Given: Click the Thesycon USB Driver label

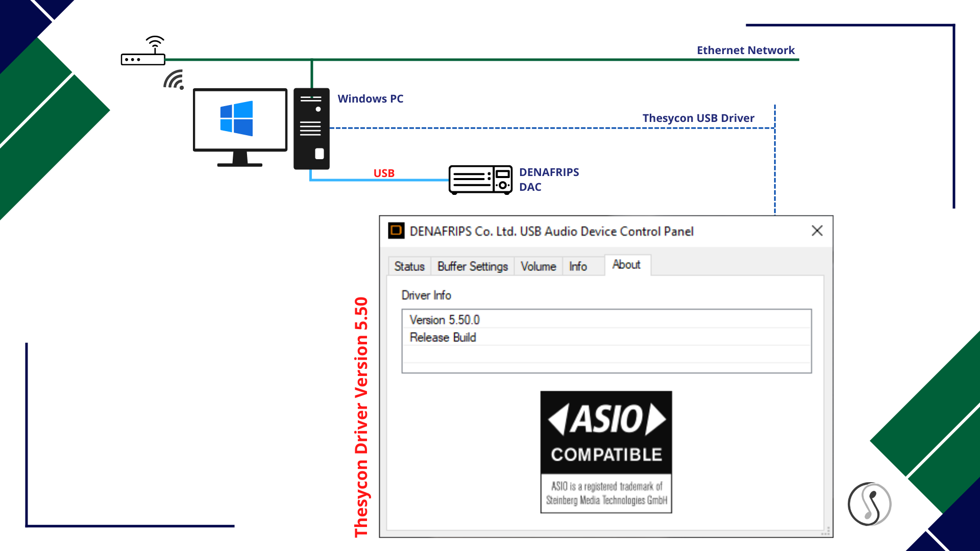Looking at the screenshot, I should pyautogui.click(x=698, y=118).
